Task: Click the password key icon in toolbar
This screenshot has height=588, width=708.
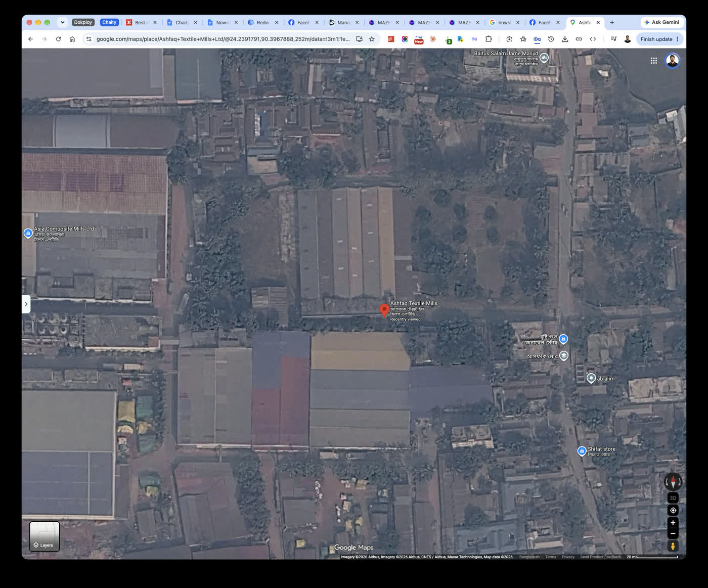Action: coord(537,39)
